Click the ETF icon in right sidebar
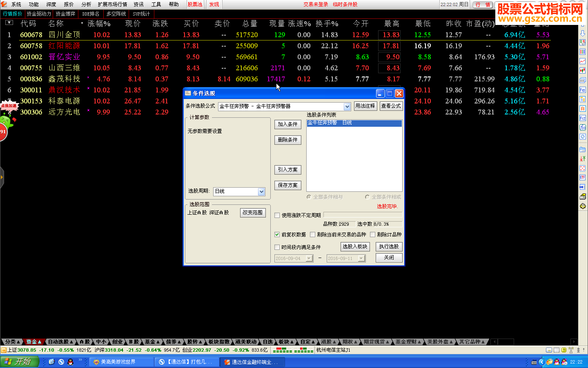This screenshot has width=588, height=368. pos(583,177)
